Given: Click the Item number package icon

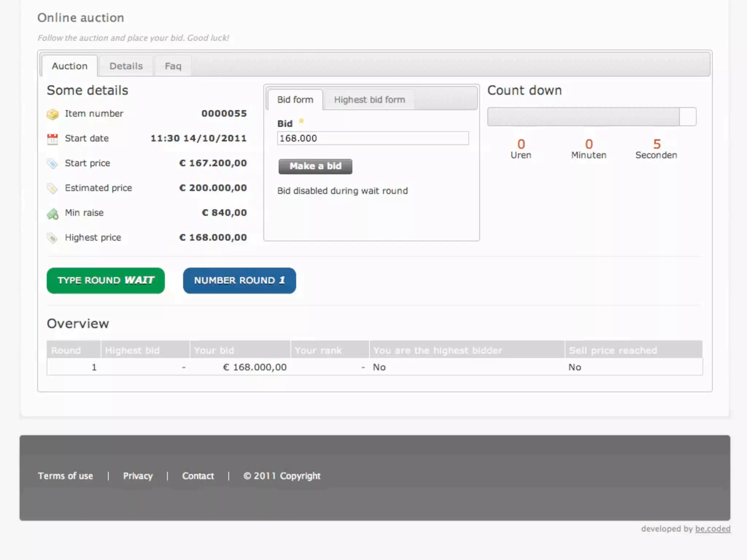Looking at the screenshot, I should (x=53, y=114).
